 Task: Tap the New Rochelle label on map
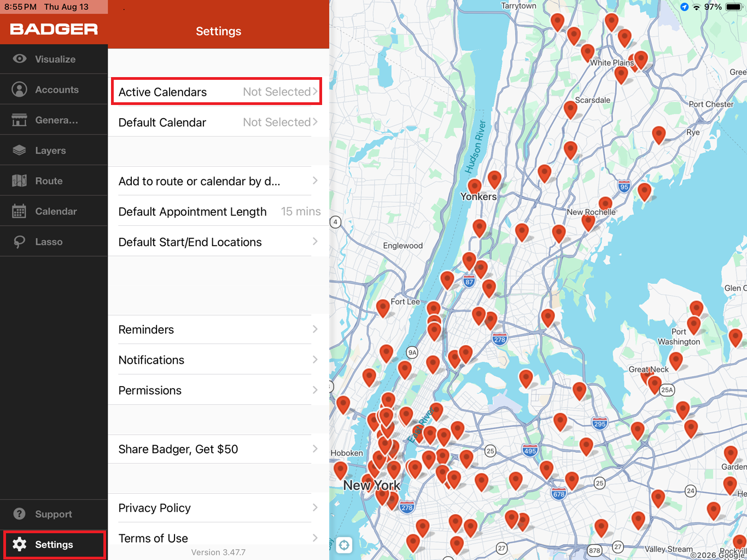point(591,212)
